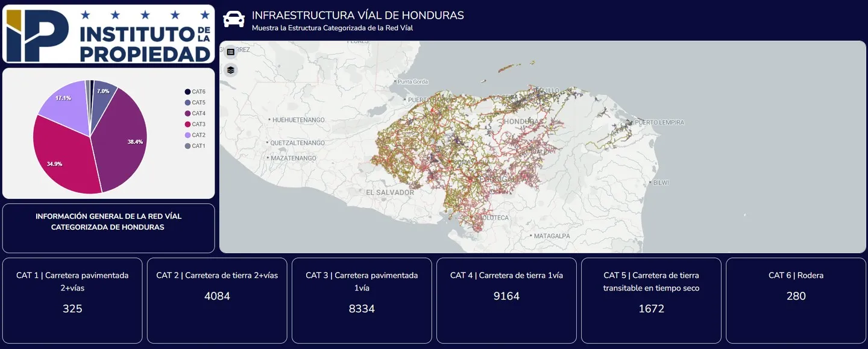Click the Punta Gorda map label

412,81
